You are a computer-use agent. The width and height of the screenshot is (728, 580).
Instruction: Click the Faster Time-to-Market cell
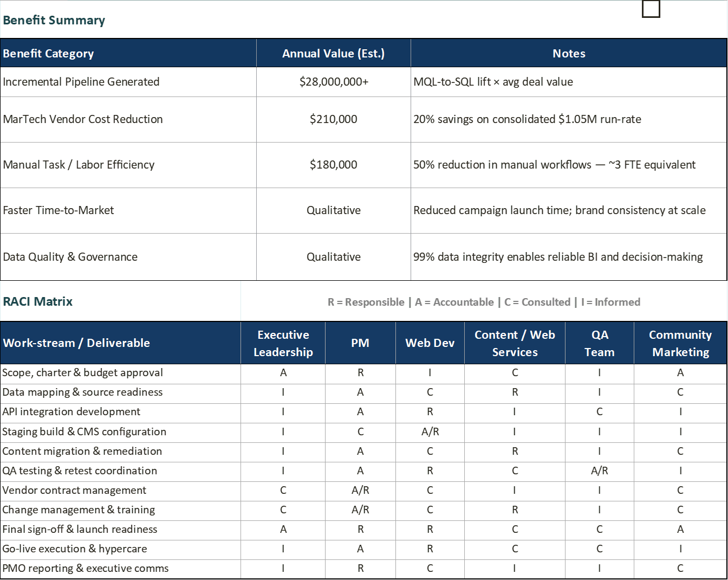point(128,210)
